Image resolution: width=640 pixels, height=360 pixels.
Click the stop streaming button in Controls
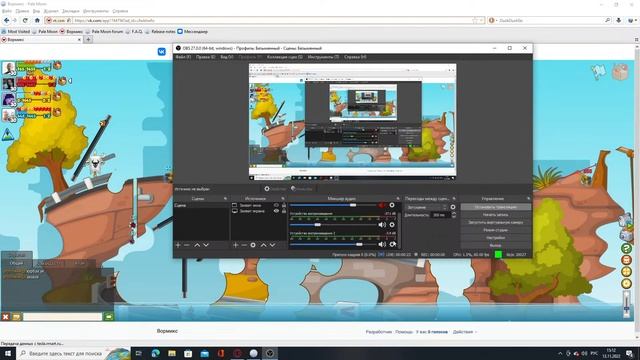(x=496, y=207)
